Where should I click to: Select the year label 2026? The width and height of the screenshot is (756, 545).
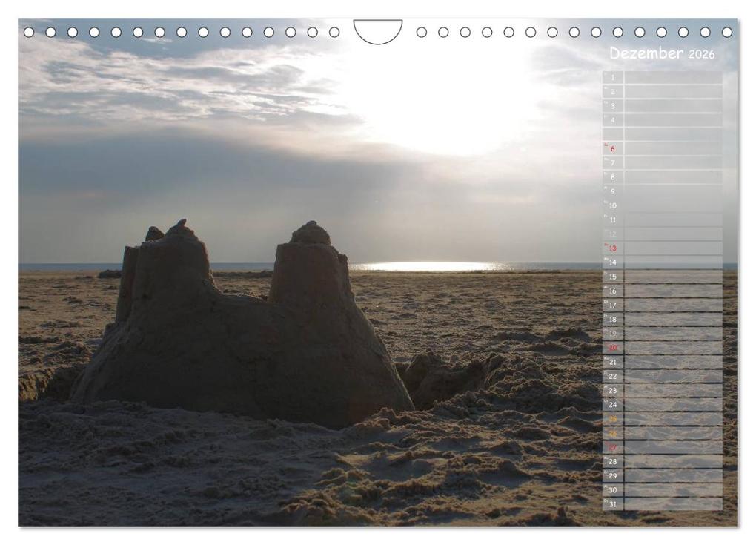point(702,54)
